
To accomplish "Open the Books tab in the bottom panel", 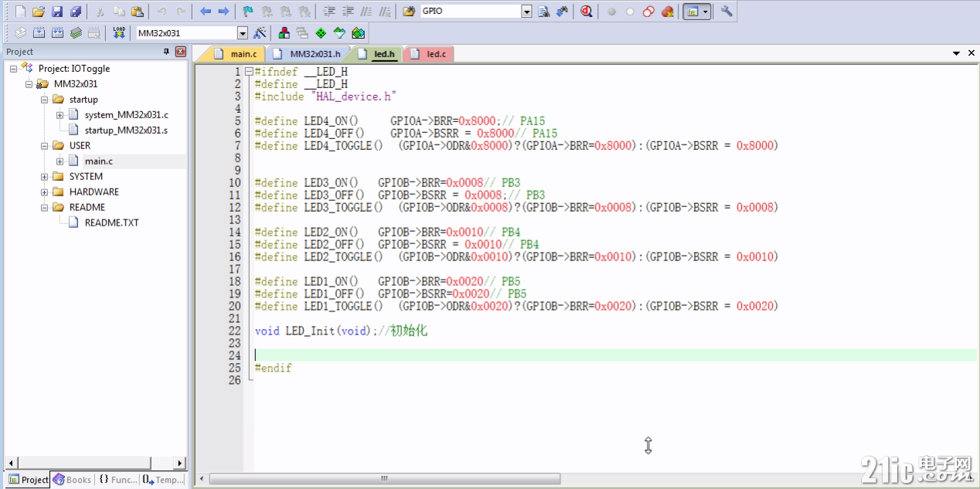I will click(x=72, y=480).
